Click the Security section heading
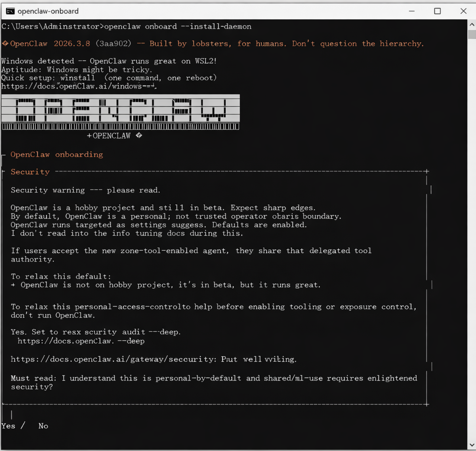 pyautogui.click(x=30, y=172)
